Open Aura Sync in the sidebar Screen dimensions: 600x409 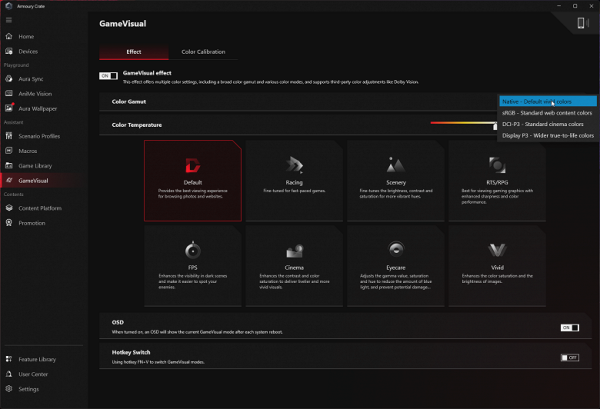click(x=31, y=77)
